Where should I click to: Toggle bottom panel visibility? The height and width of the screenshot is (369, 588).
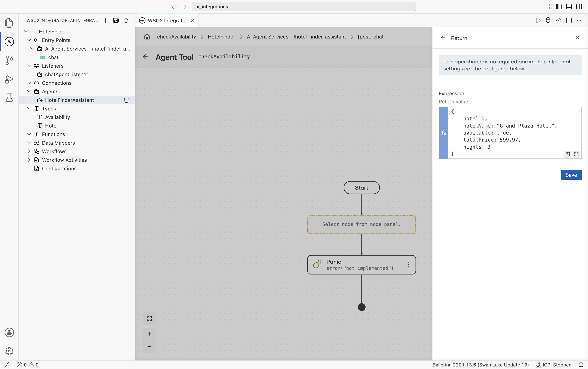pyautogui.click(x=569, y=7)
